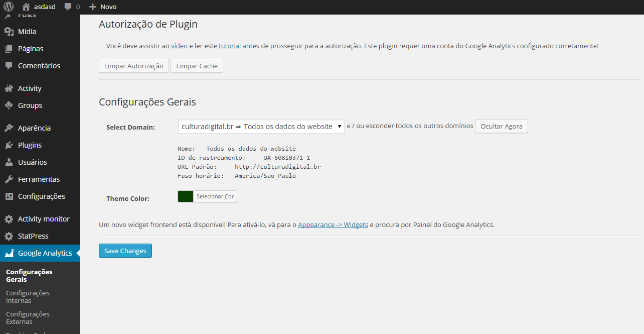Screen dimensions: 644x334
Task: Click the Activity sidebar icon
Action: (9, 88)
